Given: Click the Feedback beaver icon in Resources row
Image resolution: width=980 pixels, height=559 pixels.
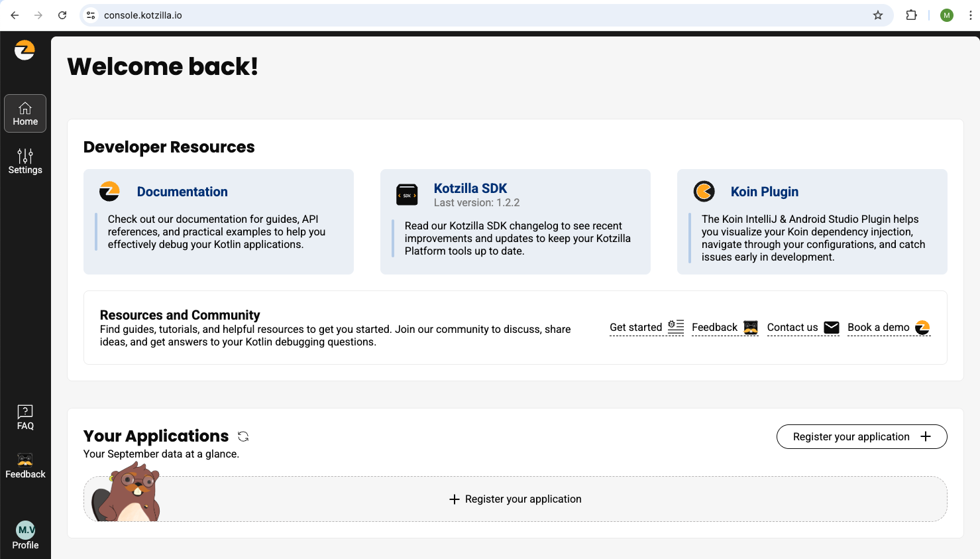Looking at the screenshot, I should pos(751,328).
